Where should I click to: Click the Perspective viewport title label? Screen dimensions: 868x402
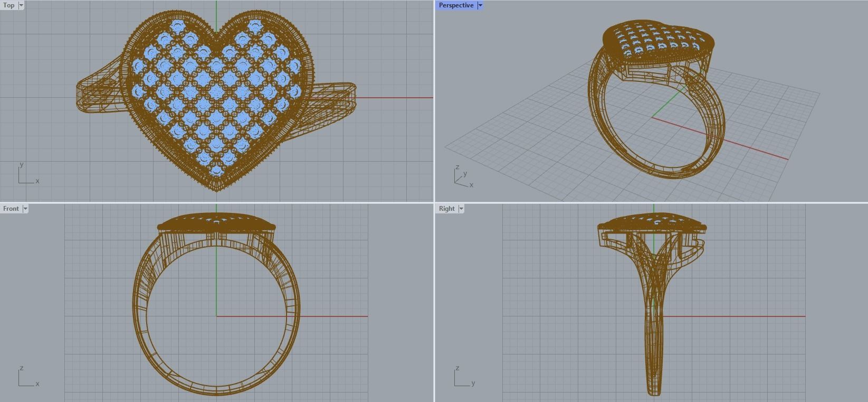point(456,5)
